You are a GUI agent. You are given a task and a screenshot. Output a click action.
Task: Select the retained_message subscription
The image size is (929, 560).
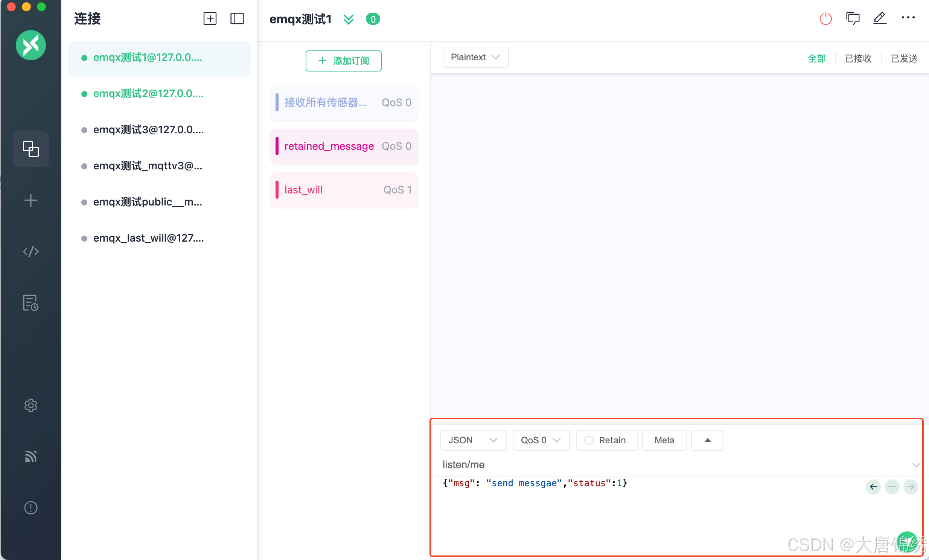click(344, 146)
